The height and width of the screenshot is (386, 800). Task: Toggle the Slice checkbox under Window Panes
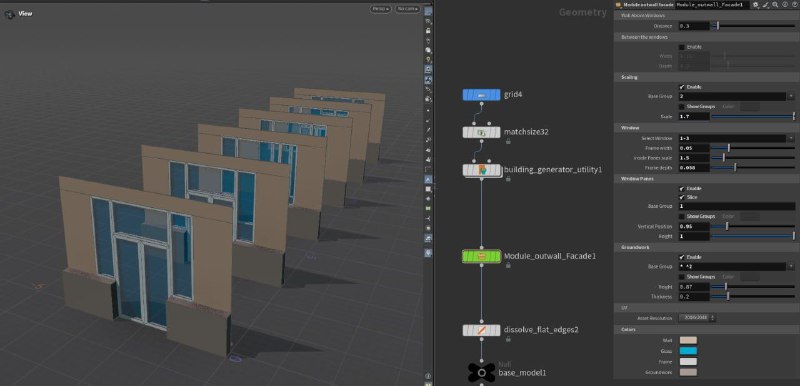coord(682,197)
